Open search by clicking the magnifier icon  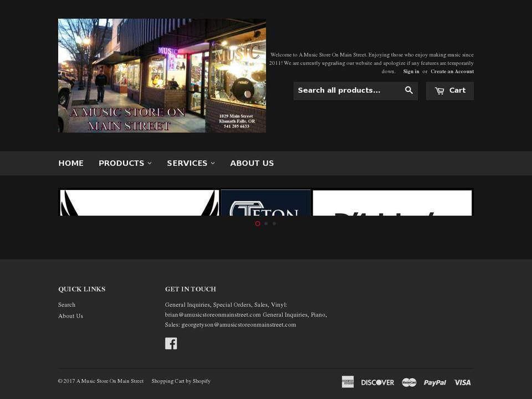[409, 90]
